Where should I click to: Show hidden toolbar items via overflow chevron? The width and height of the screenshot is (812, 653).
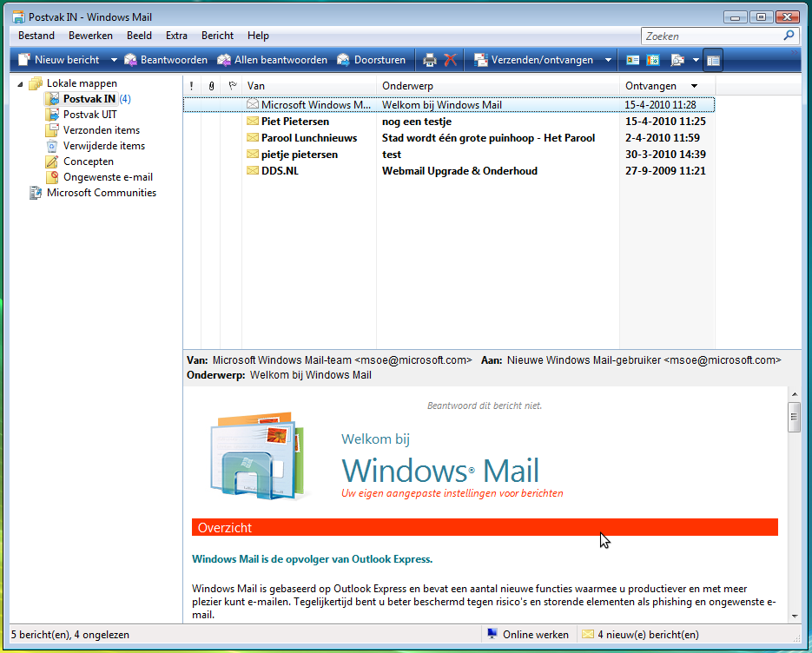click(x=794, y=53)
